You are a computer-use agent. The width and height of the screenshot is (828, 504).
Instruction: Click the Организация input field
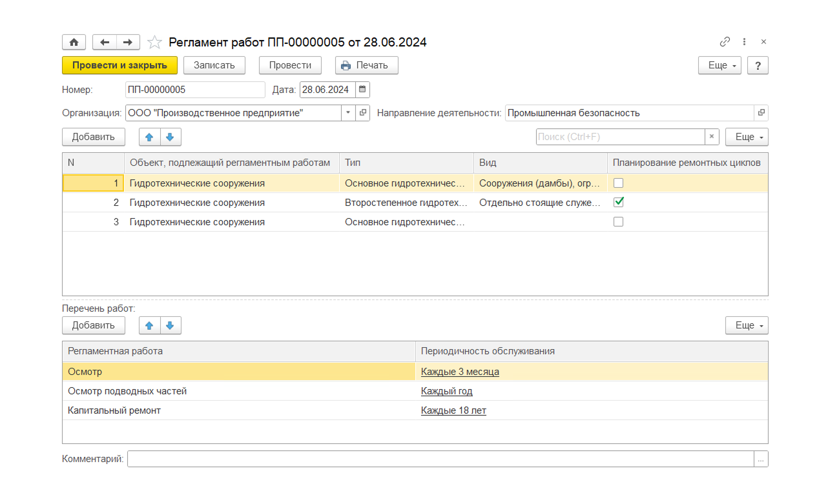point(233,113)
